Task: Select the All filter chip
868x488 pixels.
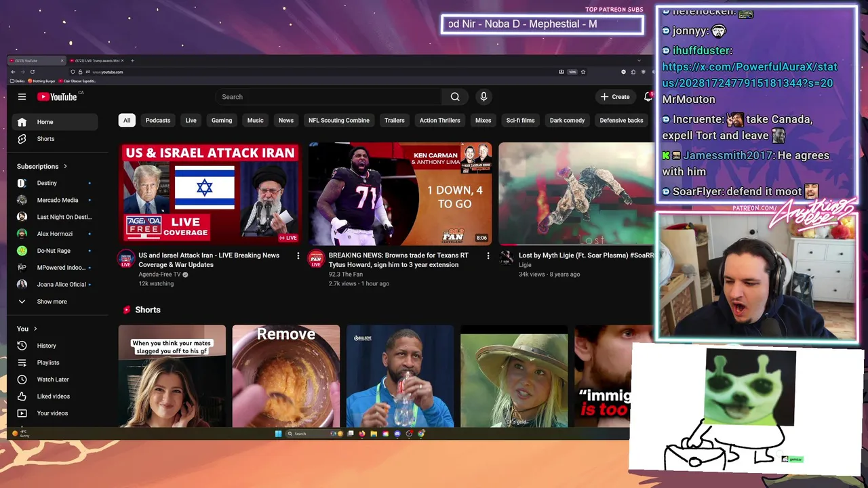Action: pos(127,121)
